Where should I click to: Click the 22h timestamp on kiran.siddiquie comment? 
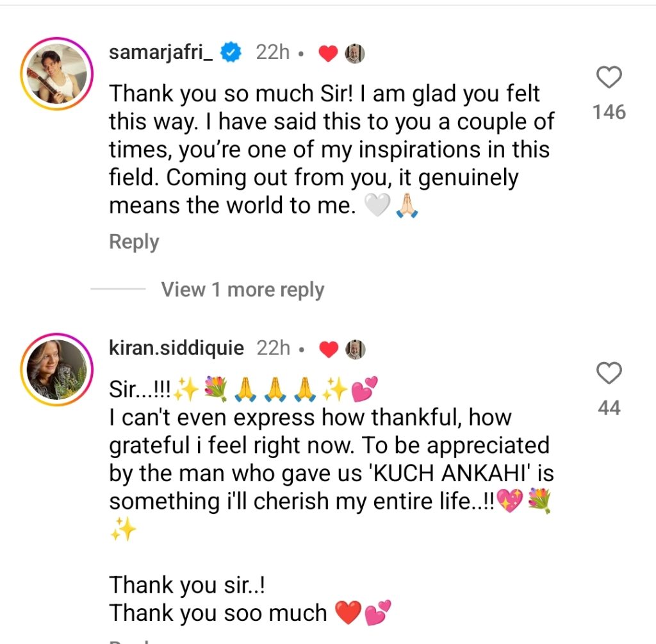click(x=274, y=348)
